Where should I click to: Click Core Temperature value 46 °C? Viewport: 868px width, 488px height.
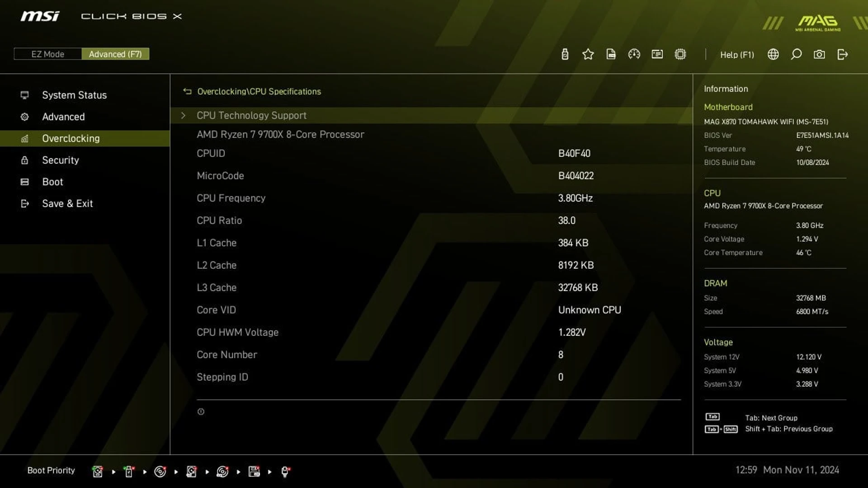[x=804, y=253]
